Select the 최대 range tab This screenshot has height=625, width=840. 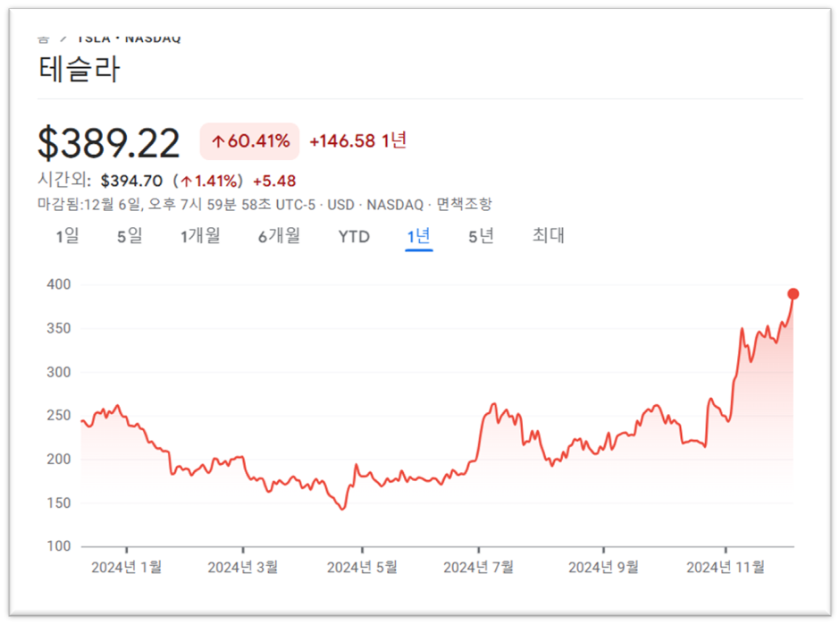pyautogui.click(x=548, y=235)
